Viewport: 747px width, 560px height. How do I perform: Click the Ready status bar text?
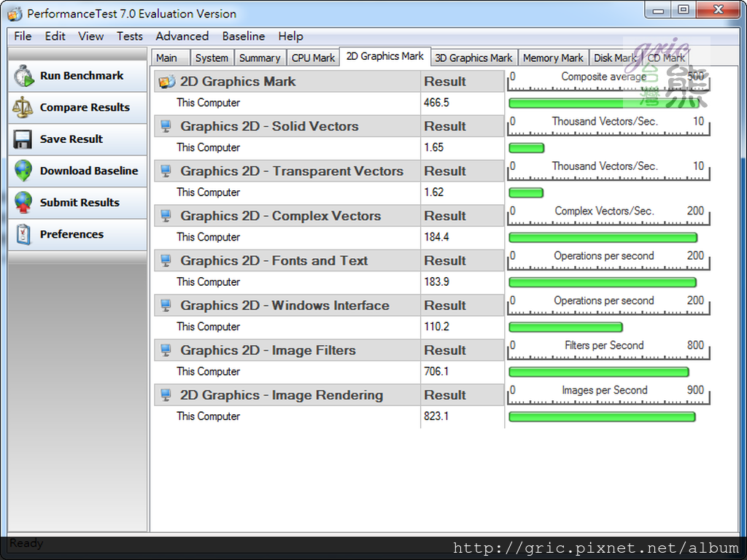click(26, 543)
